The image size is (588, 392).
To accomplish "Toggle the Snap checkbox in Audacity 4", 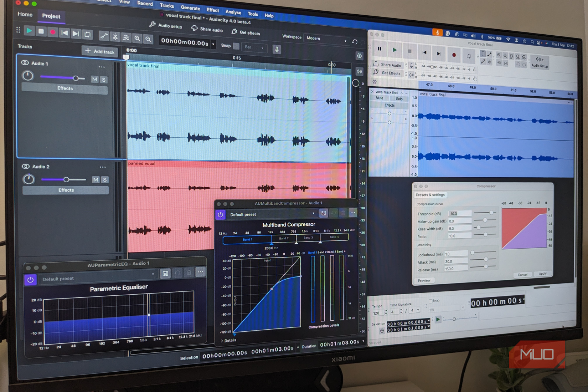I will pyautogui.click(x=236, y=46).
